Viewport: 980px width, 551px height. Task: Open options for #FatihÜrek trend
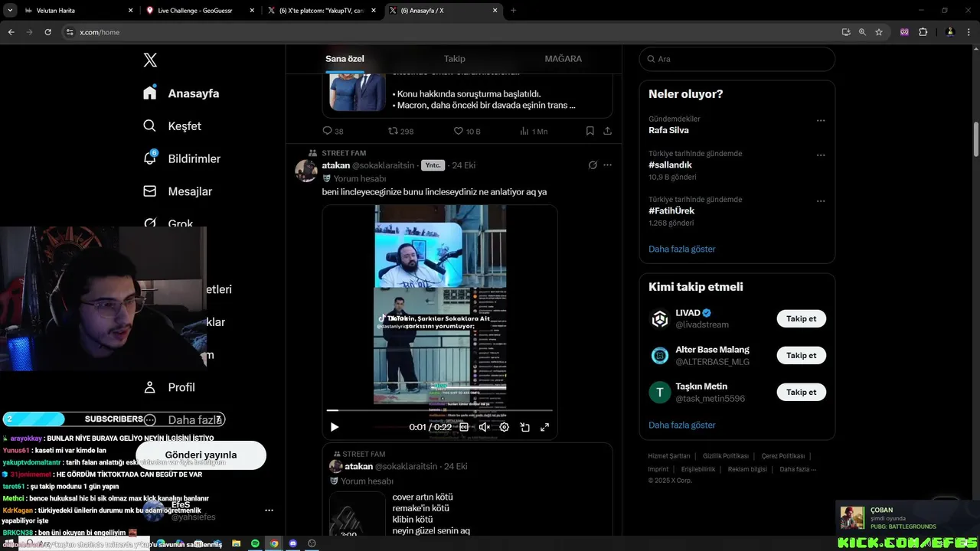821,201
